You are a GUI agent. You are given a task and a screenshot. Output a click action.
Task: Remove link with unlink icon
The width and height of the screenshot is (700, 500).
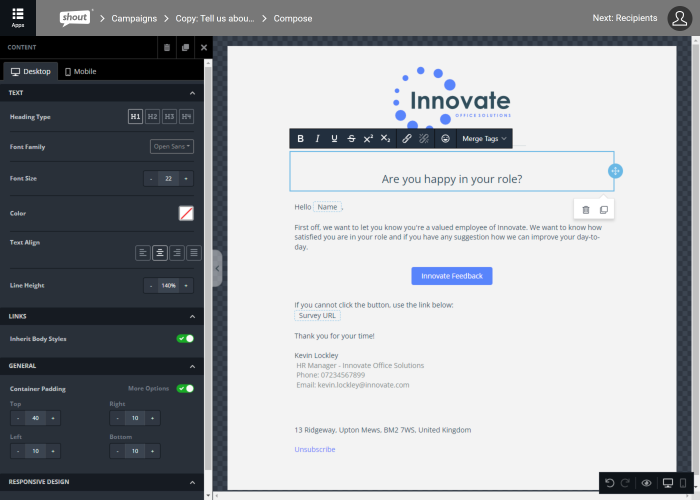click(x=424, y=138)
